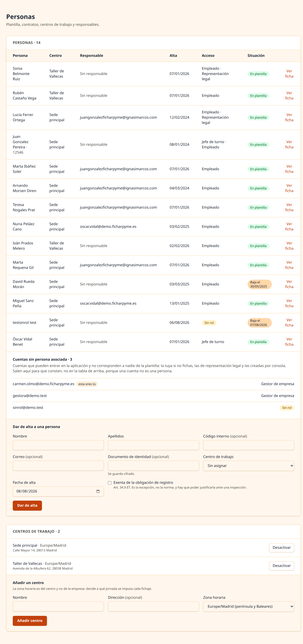Deactivate the Sede principal work center
The image size is (303, 644).
click(282, 547)
